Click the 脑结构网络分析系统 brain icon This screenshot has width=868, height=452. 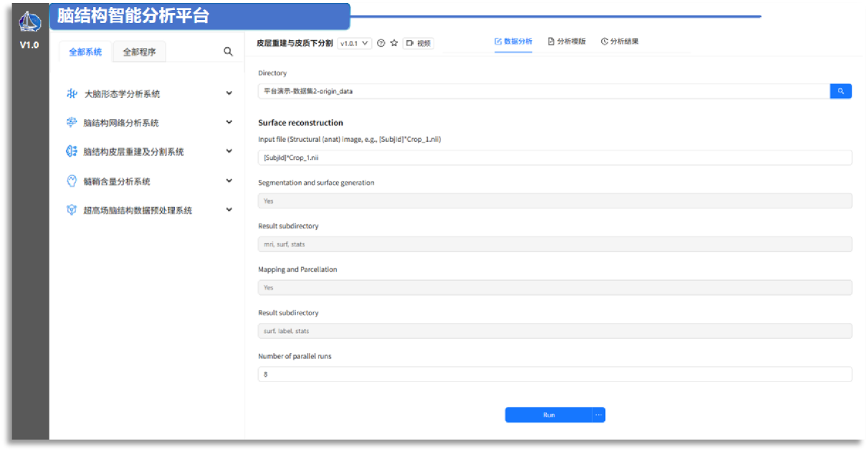(72, 122)
